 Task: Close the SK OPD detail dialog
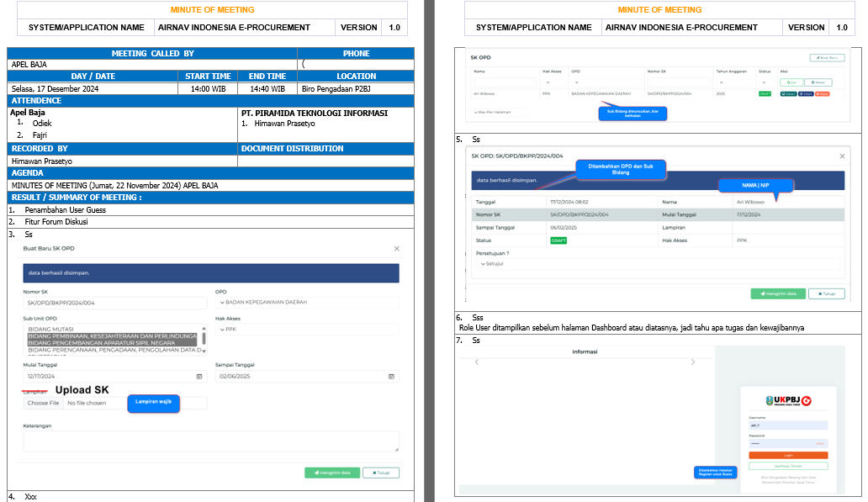tap(842, 156)
